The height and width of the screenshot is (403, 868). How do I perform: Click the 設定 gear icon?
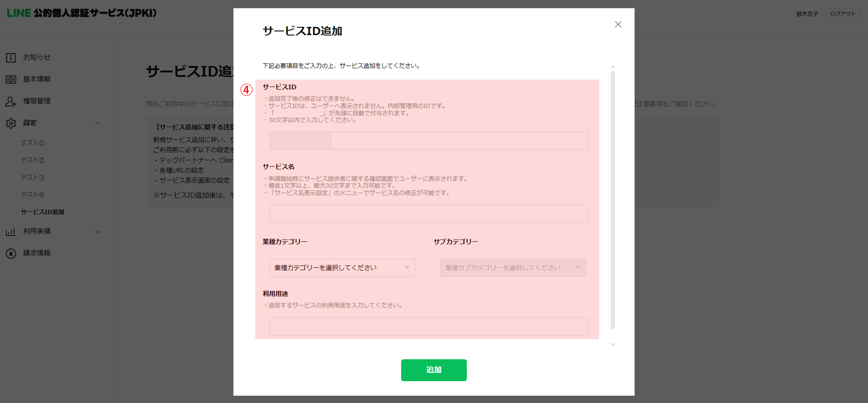click(x=11, y=123)
